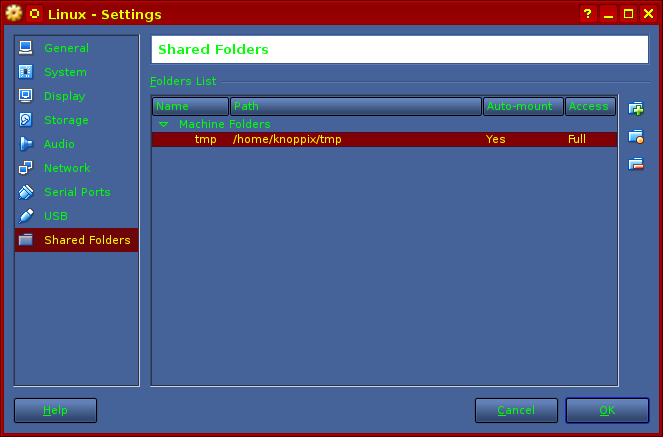Confirm settings with the OK button

pos(607,410)
